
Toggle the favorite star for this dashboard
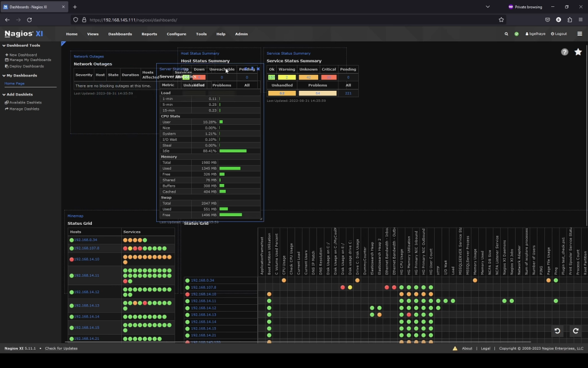point(578,52)
